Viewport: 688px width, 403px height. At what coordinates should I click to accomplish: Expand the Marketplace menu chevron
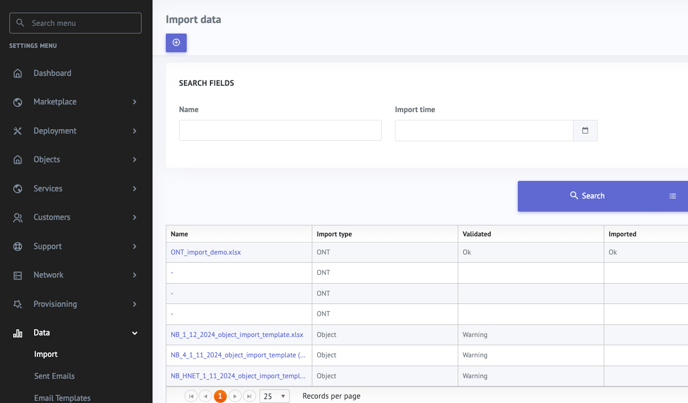coord(134,102)
